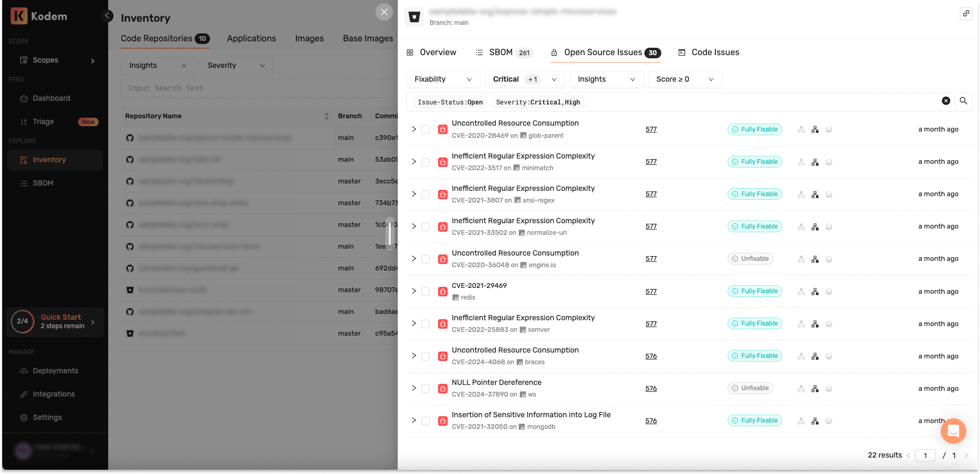The height and width of the screenshot is (474, 980).
Task: Click score link 576 for braces issue
Action: (x=651, y=356)
